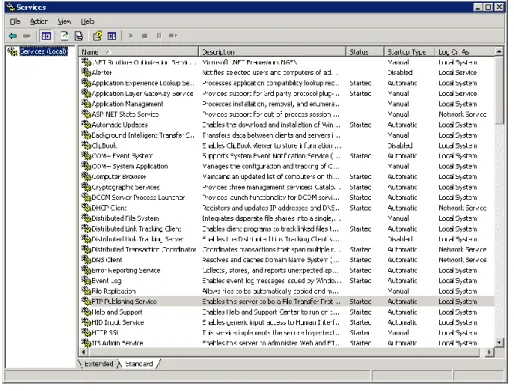This screenshot has width=514, height=391.
Task: Select HID Input Service name
Action: pos(118,322)
